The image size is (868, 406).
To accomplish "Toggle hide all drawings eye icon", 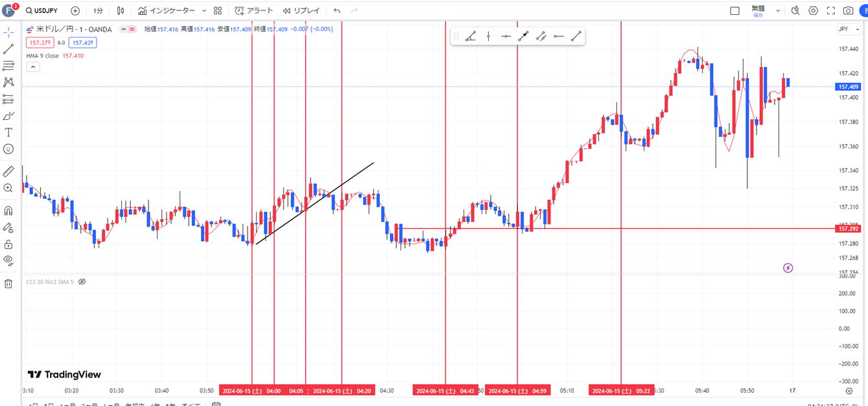I will click(8, 260).
